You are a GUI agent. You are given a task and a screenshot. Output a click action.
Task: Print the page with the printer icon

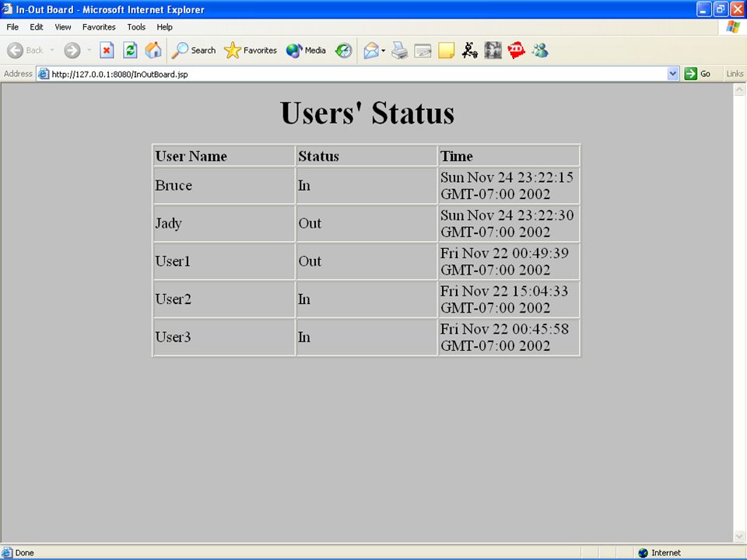[x=400, y=50]
